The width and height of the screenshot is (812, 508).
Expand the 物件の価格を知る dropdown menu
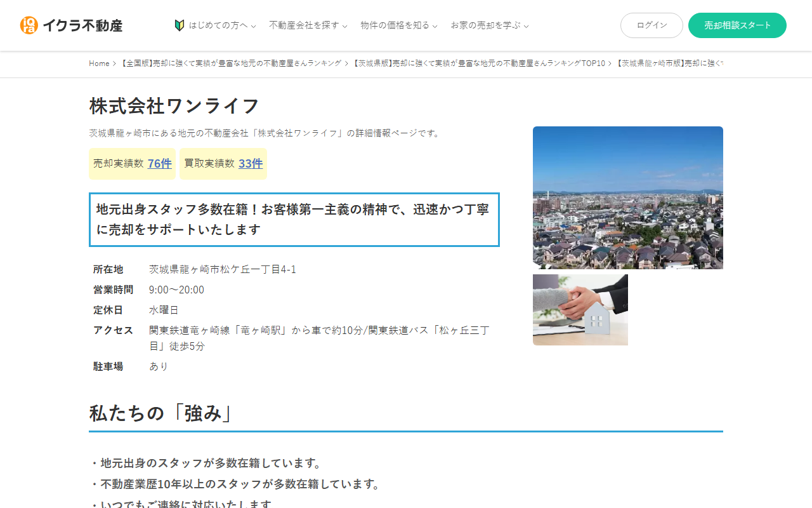(399, 25)
